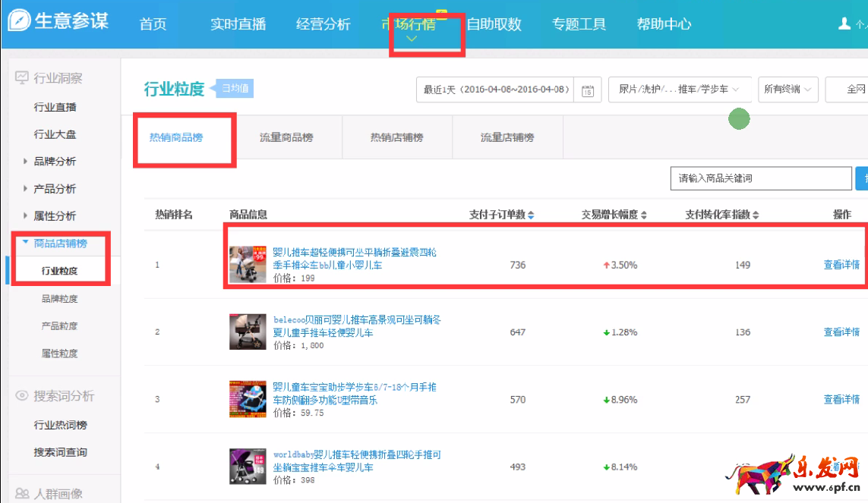The image size is (868, 503).
Task: Collapse the 商品店铺榜 section
Action: point(26,243)
